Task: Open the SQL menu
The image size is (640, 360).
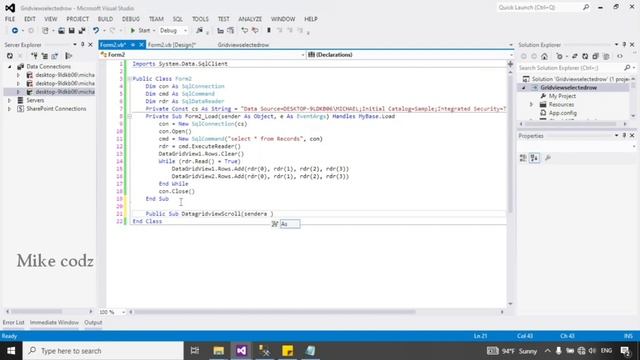Action: (178, 19)
